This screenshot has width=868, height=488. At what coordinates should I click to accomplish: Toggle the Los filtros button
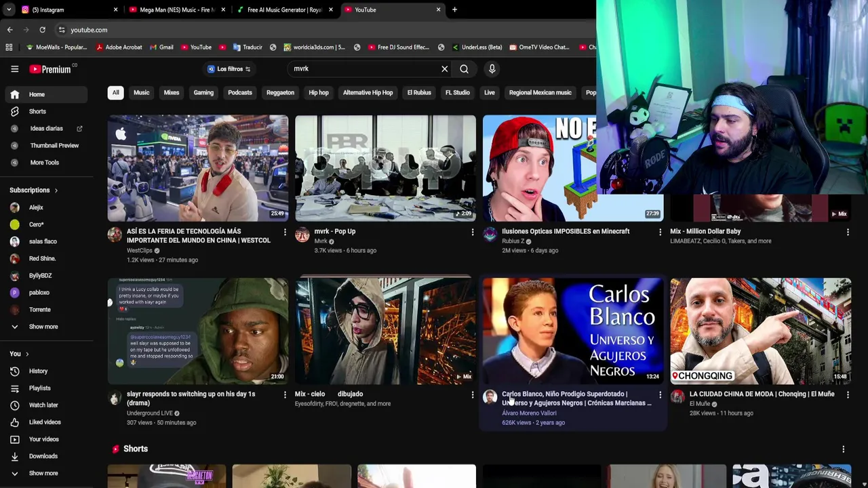point(230,68)
